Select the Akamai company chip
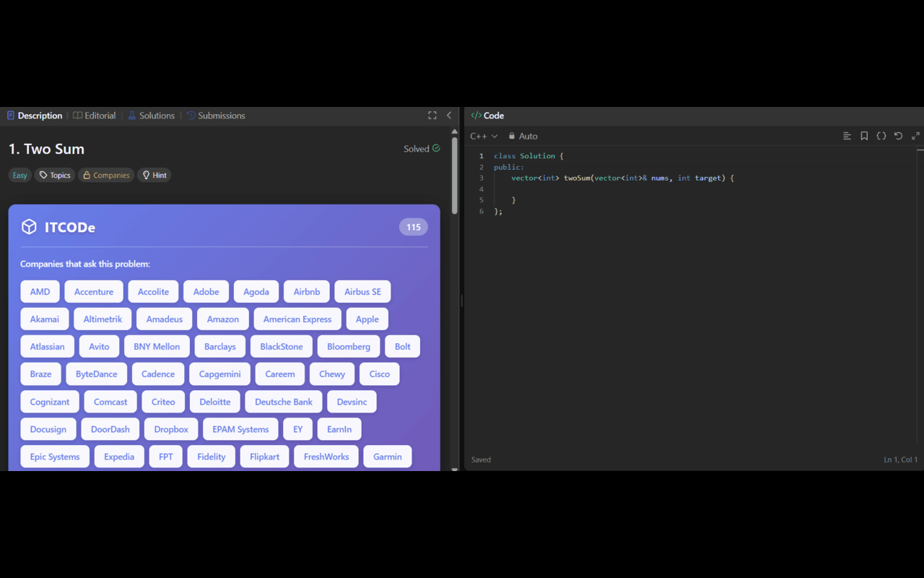The height and width of the screenshot is (578, 924). click(45, 319)
